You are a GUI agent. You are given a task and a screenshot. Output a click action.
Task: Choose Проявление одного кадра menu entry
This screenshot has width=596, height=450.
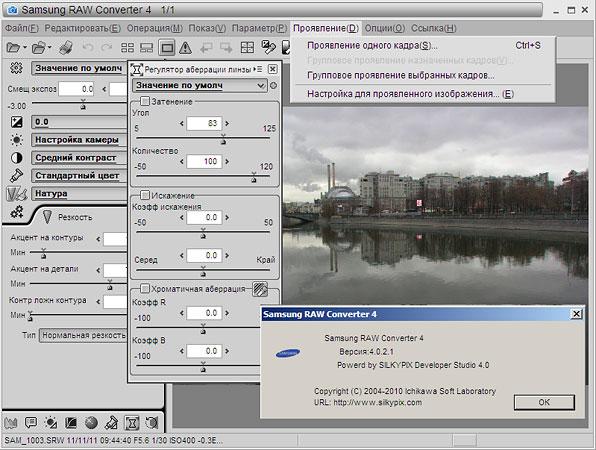coord(423,45)
